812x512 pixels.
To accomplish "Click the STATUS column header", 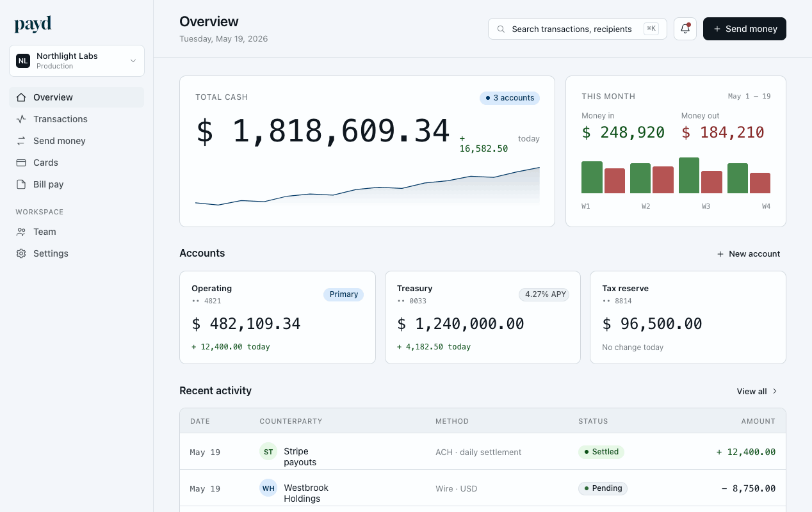I will click(x=593, y=421).
